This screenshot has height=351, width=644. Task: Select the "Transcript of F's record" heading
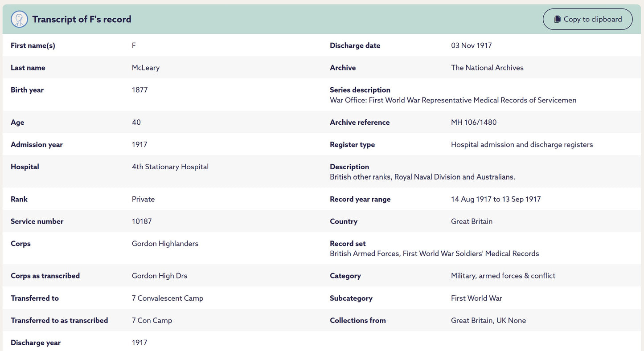click(82, 19)
